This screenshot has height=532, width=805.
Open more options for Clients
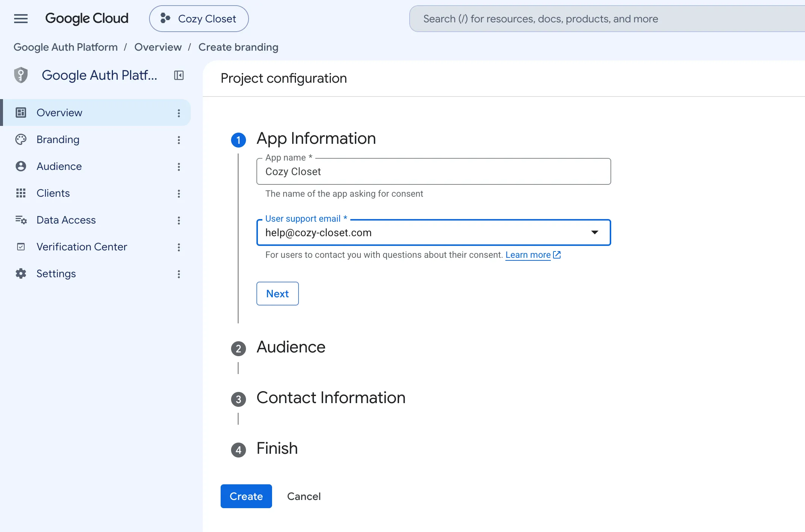click(179, 193)
